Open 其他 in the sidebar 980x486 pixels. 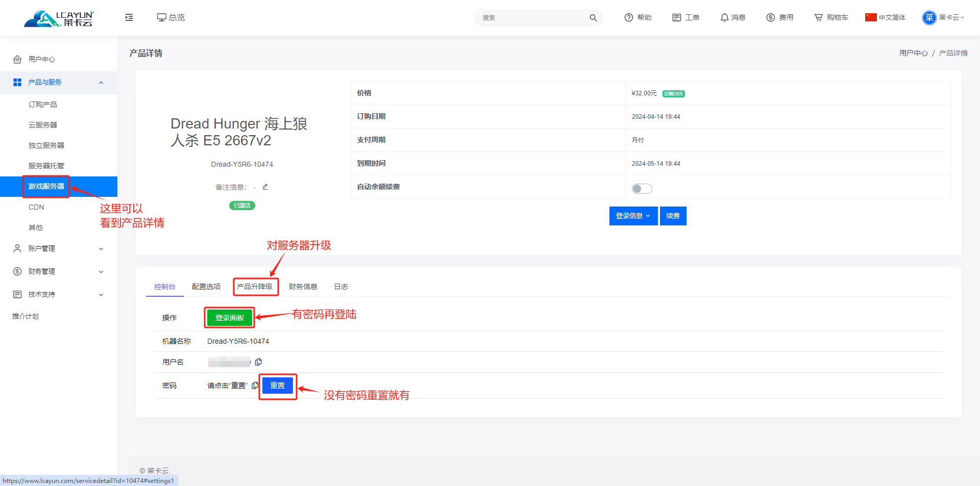click(36, 227)
